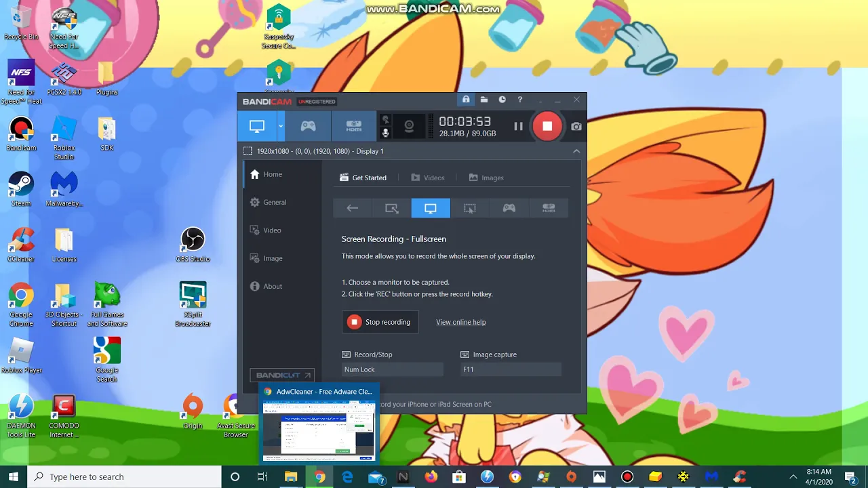Open DAEMON Tools Lite desktop icon

coord(21,416)
